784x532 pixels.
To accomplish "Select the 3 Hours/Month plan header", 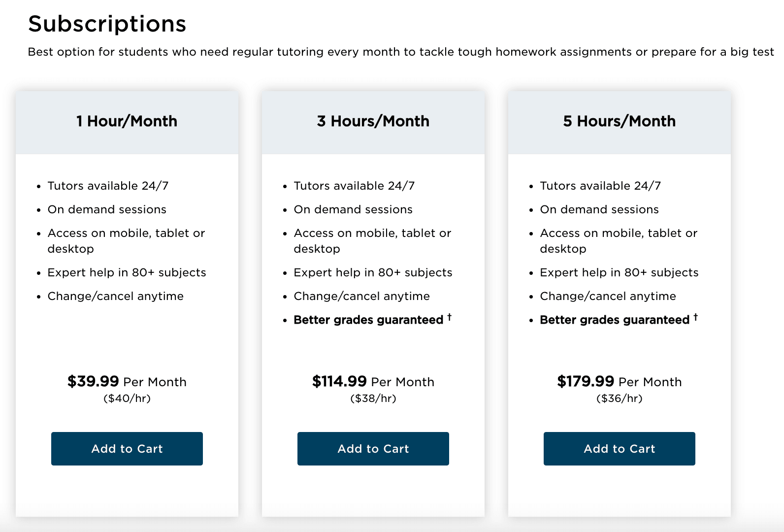I will coord(373,121).
